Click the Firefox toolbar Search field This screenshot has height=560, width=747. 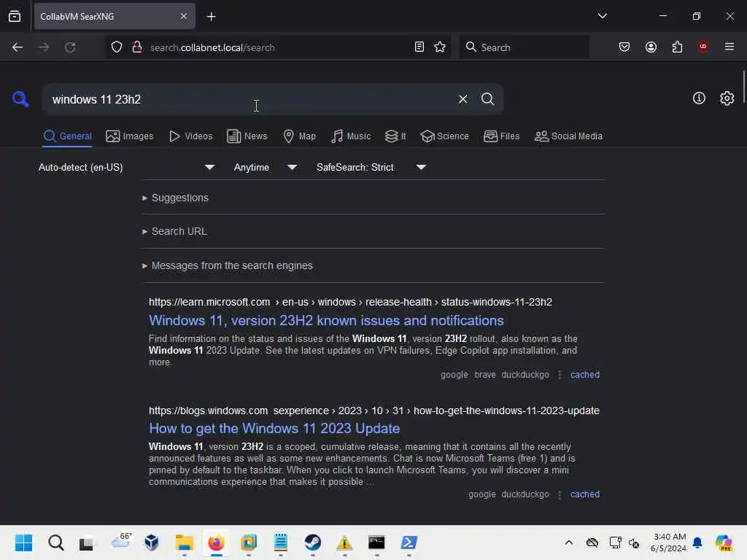[x=524, y=47]
